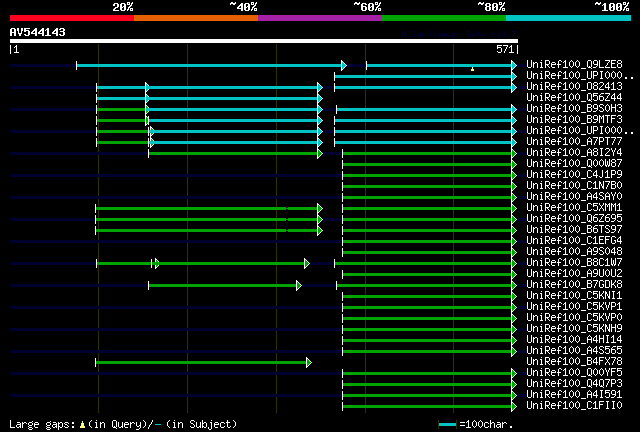Click the yellow gap symbol in the legend
Image resolution: width=640 pixels, height=432 pixels.
click(x=82, y=425)
